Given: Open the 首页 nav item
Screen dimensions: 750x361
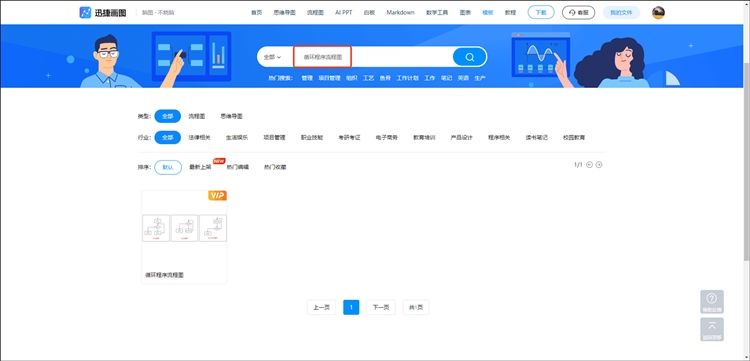Looking at the screenshot, I should click(x=257, y=13).
